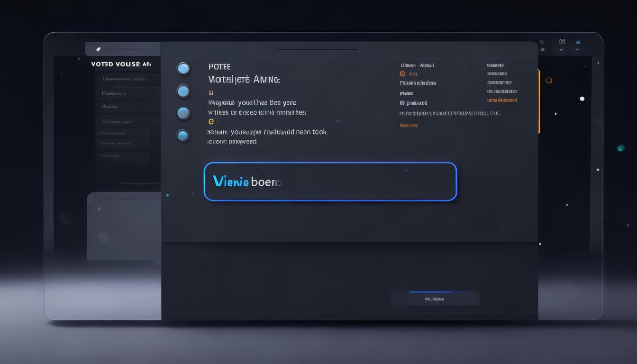The height and width of the screenshot is (364, 637).
Task: Click the square grid icon in the top-right toolbar
Action: pos(562,42)
